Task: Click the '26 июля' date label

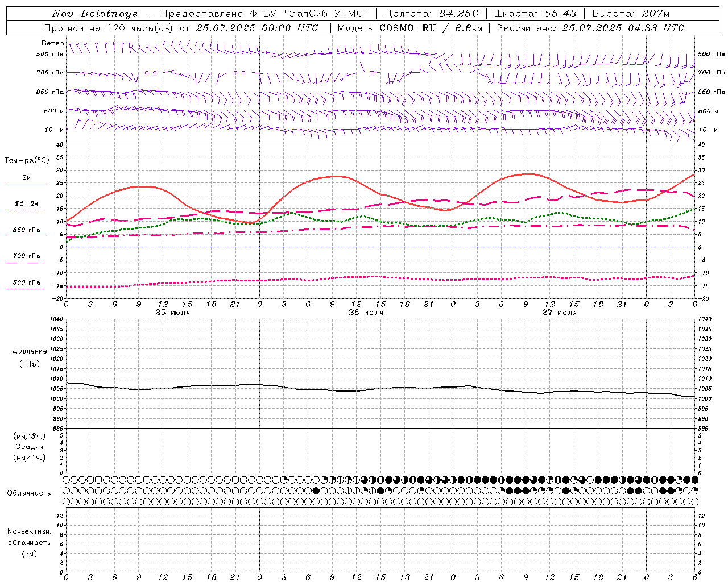Action: click(366, 312)
